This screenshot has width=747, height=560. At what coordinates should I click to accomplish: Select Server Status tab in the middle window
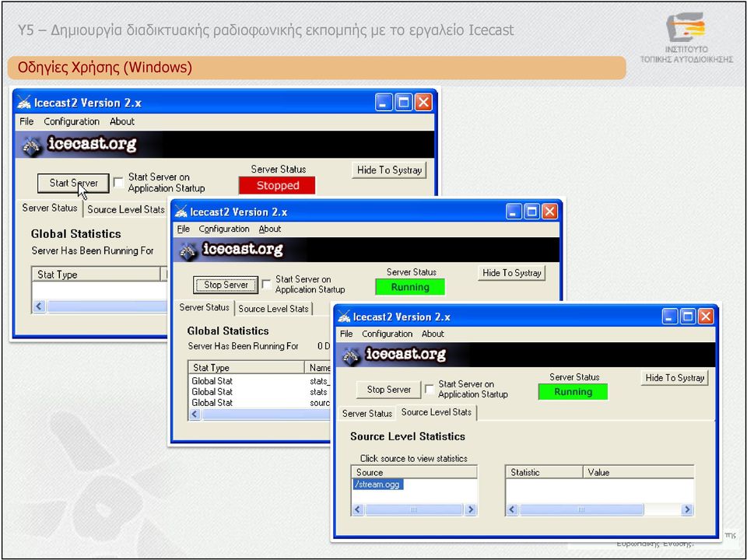pos(205,308)
